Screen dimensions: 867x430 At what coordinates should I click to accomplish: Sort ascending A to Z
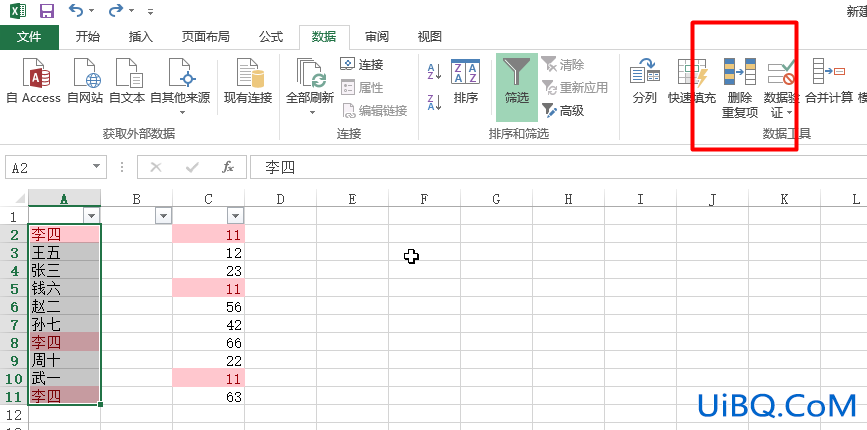(435, 71)
